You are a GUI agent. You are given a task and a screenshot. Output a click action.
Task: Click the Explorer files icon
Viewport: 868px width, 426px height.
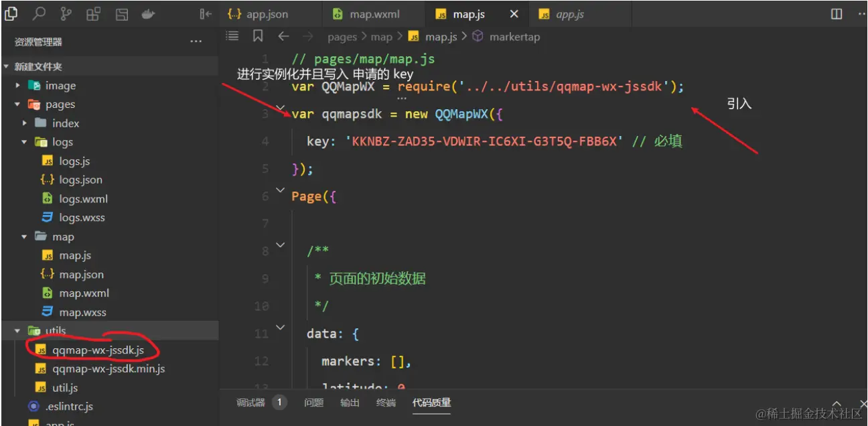(x=10, y=13)
